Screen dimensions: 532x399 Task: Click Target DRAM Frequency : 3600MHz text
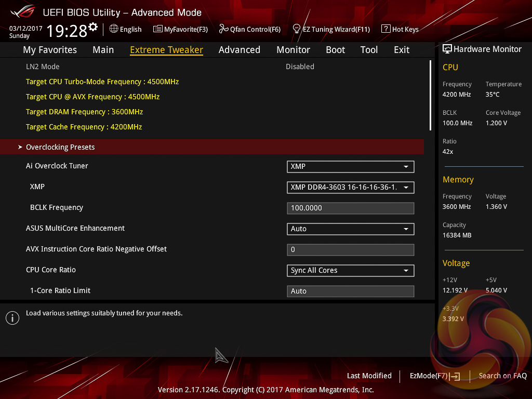[85, 112]
